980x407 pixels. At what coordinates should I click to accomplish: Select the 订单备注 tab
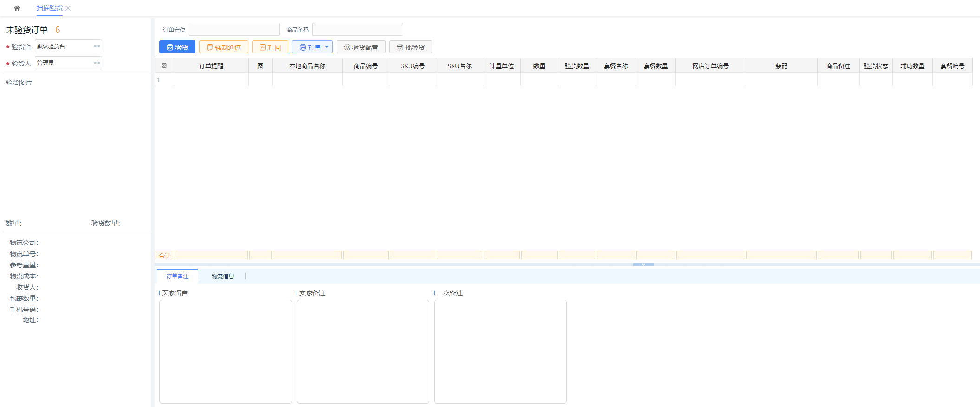pyautogui.click(x=177, y=276)
